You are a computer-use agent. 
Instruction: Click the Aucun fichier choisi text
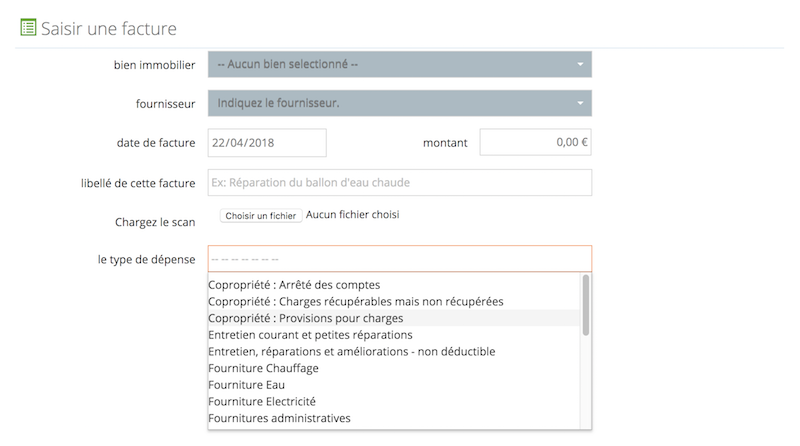(353, 215)
